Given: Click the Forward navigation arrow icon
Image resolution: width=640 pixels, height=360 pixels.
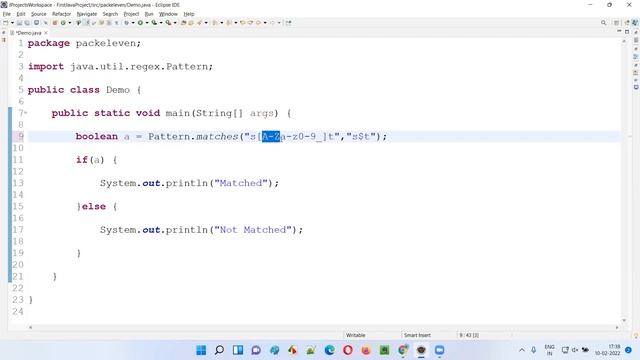Looking at the screenshot, I should (272, 23).
